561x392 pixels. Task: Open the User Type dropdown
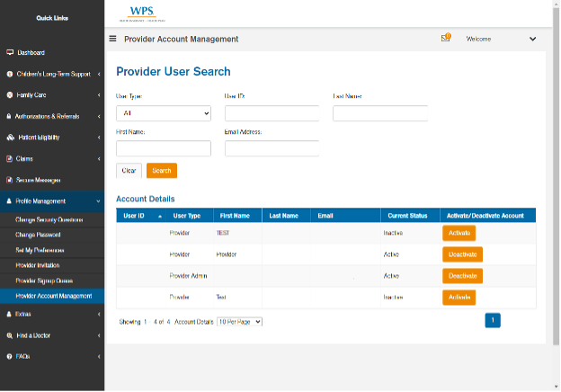point(164,113)
